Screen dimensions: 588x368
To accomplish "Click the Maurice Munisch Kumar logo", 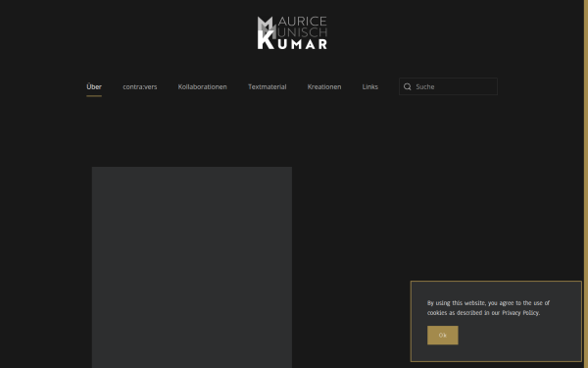I will pyautogui.click(x=292, y=32).
